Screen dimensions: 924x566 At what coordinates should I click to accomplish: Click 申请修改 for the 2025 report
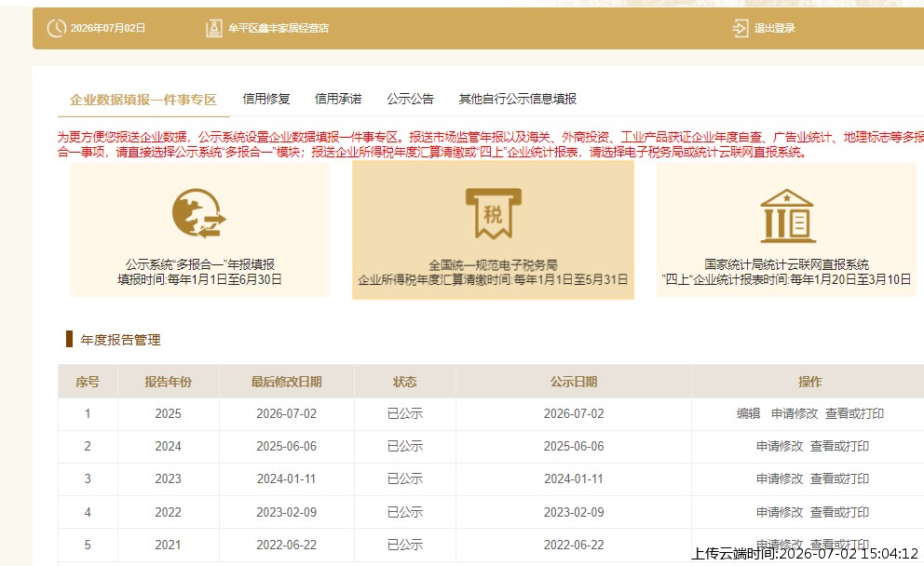[795, 413]
